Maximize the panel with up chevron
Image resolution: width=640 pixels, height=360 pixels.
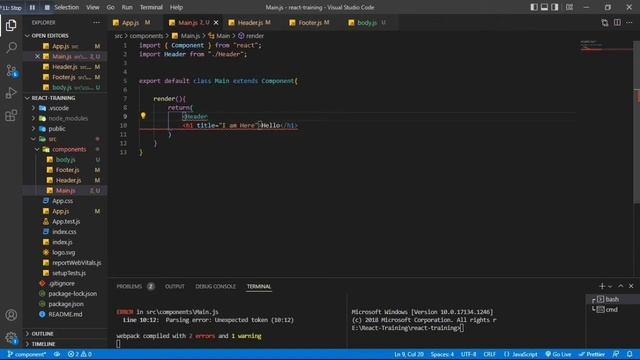(621, 286)
